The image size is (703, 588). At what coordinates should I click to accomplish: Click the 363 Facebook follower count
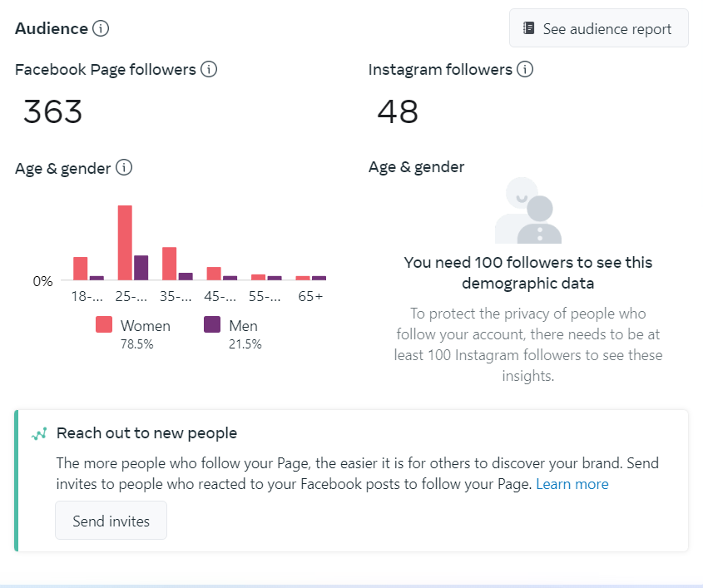[52, 111]
